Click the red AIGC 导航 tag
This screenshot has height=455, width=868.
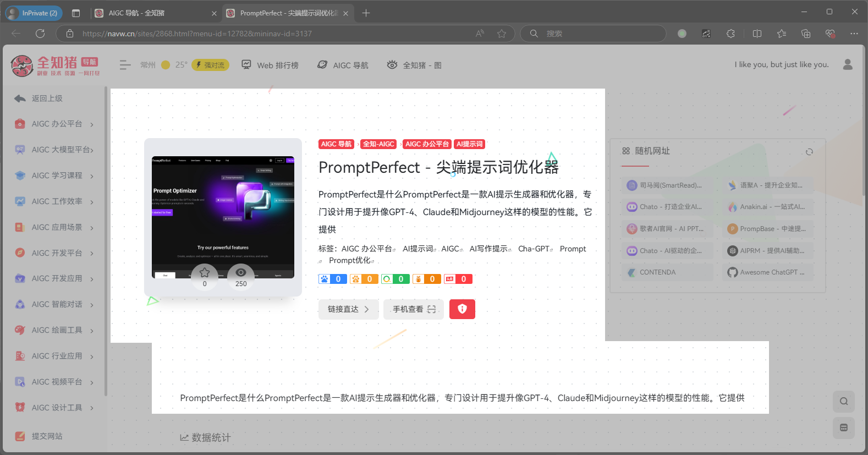point(336,144)
